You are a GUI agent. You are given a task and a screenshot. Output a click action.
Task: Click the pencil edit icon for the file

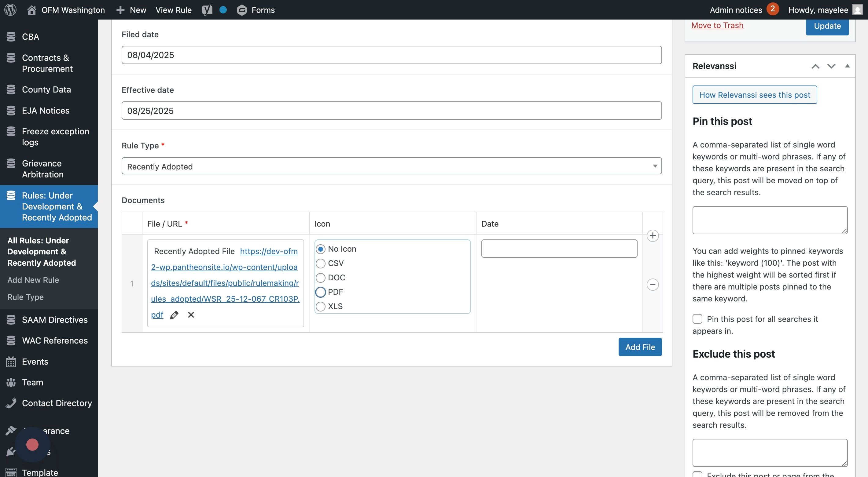tap(174, 315)
